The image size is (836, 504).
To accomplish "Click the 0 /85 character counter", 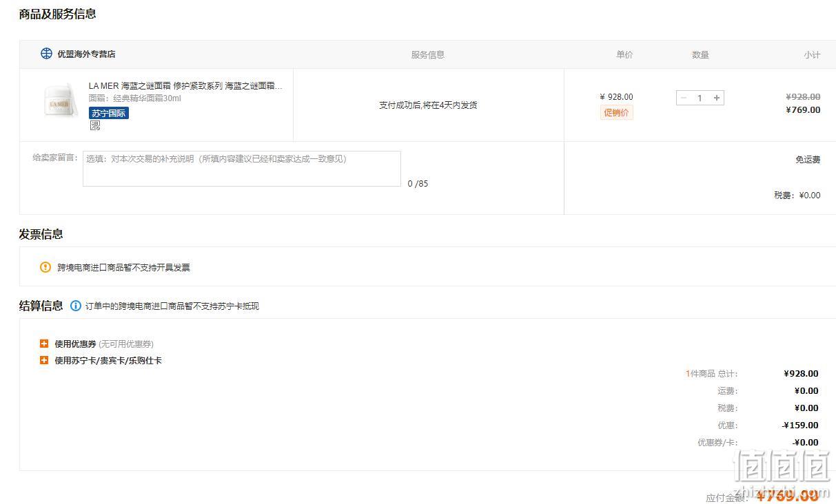I will [x=418, y=184].
